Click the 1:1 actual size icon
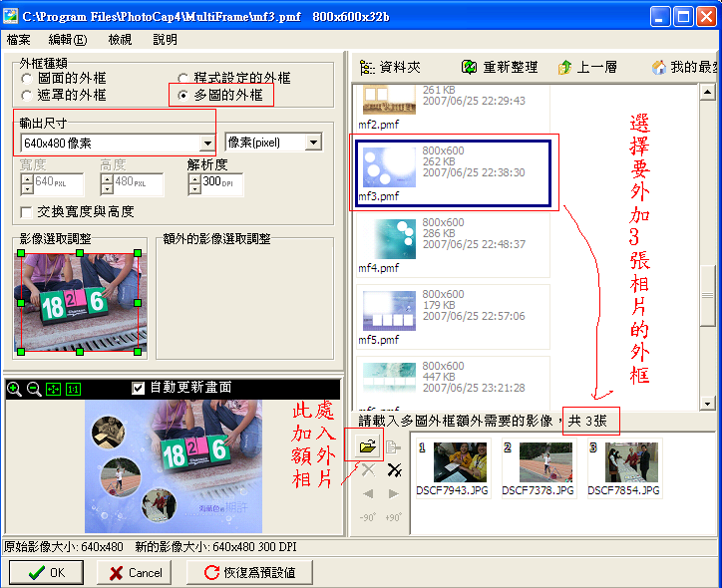The image size is (722, 588). click(73, 388)
